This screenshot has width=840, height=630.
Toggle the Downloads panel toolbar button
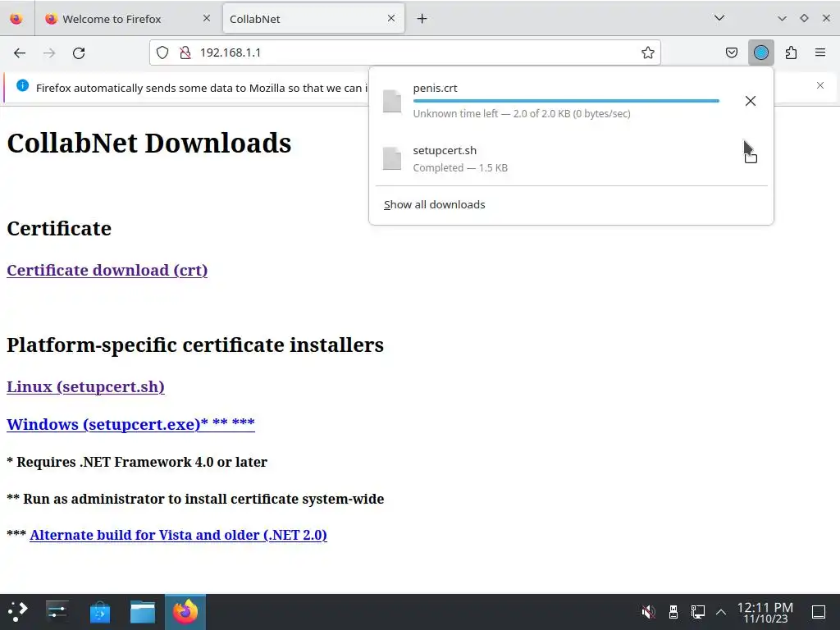(760, 52)
